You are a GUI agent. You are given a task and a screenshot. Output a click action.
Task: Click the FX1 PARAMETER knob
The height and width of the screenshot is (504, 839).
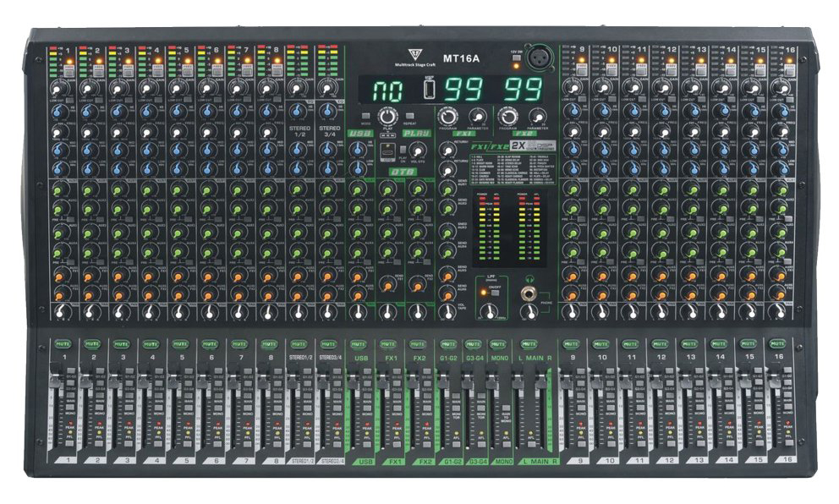478,116
